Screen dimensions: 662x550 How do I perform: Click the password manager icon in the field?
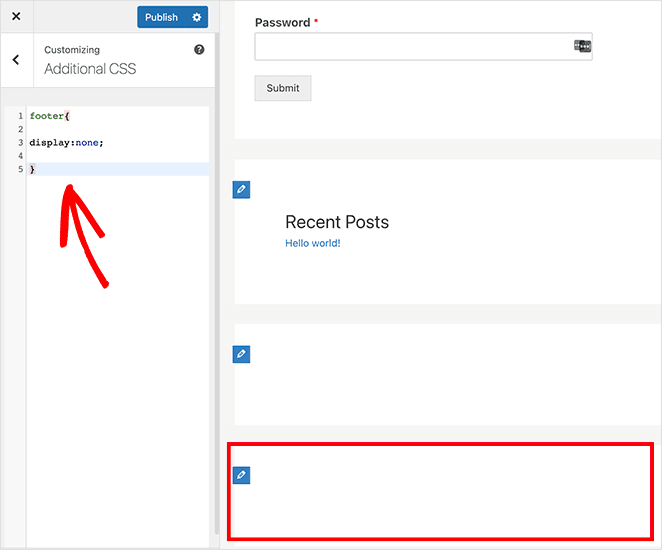pyautogui.click(x=582, y=46)
